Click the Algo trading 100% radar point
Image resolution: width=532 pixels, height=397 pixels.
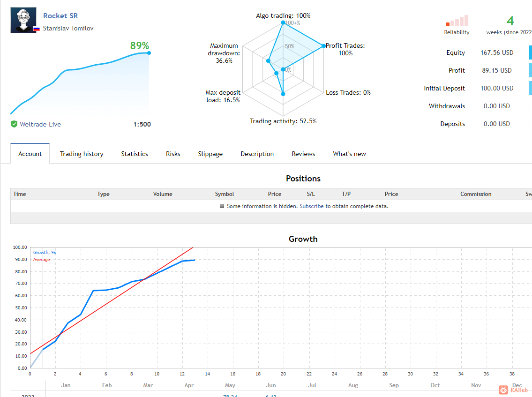point(283,23)
